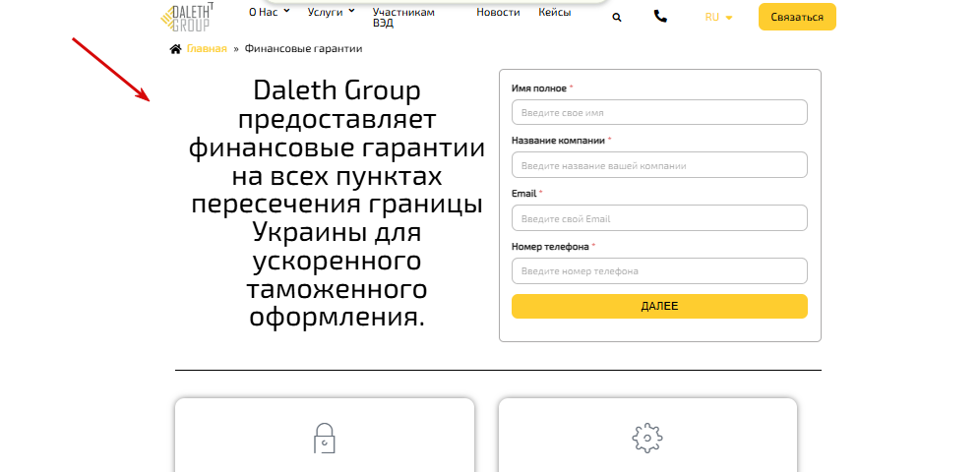Click Финансовые гарантии breadcrumb text

pyautogui.click(x=303, y=49)
